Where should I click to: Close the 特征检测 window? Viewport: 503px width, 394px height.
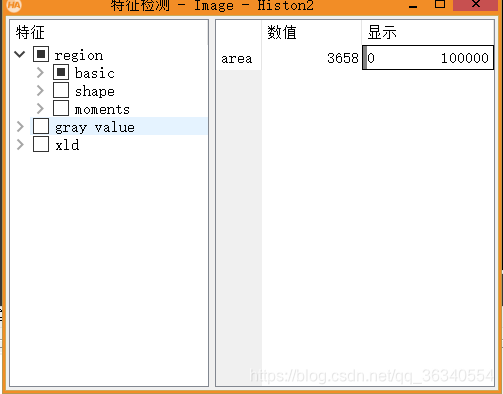click(476, 4)
